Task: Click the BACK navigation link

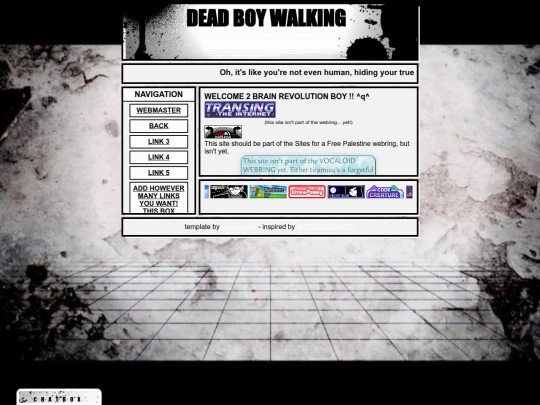Action: (x=159, y=126)
